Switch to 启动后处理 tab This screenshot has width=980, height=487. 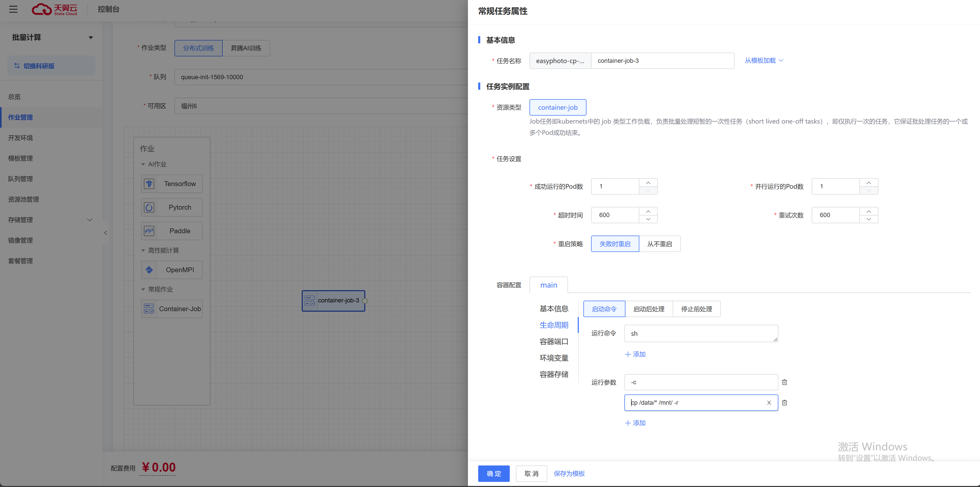pos(649,309)
